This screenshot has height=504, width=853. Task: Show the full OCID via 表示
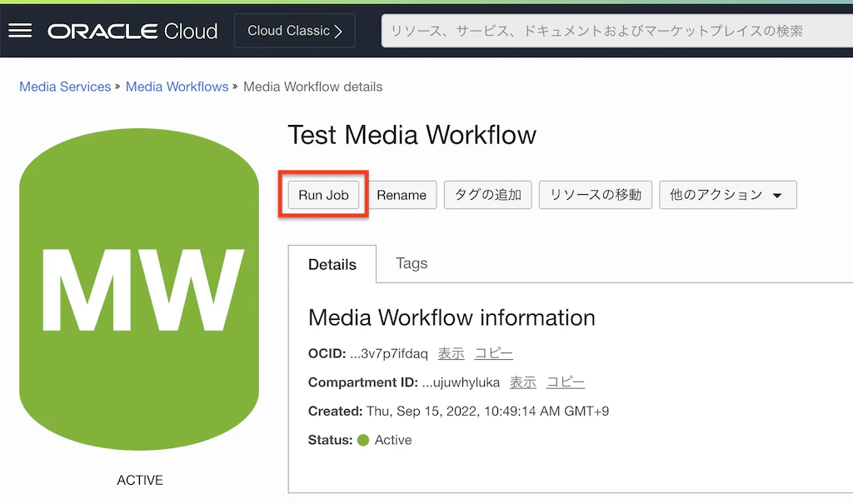451,354
